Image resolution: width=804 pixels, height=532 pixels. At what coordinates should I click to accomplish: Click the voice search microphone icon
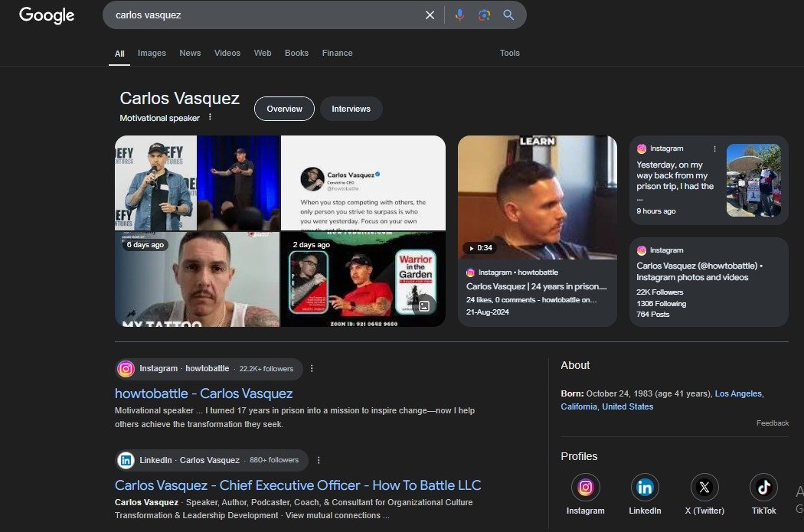click(x=459, y=15)
